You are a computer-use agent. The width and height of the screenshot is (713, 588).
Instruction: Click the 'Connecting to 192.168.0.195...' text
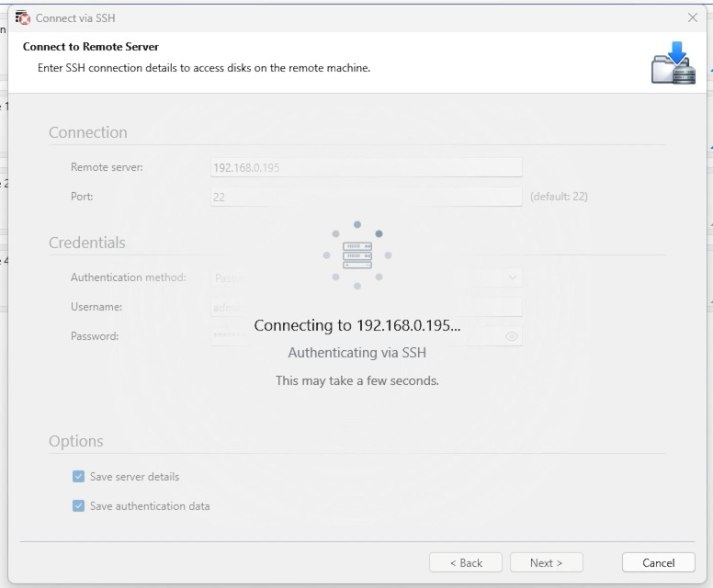click(356, 325)
